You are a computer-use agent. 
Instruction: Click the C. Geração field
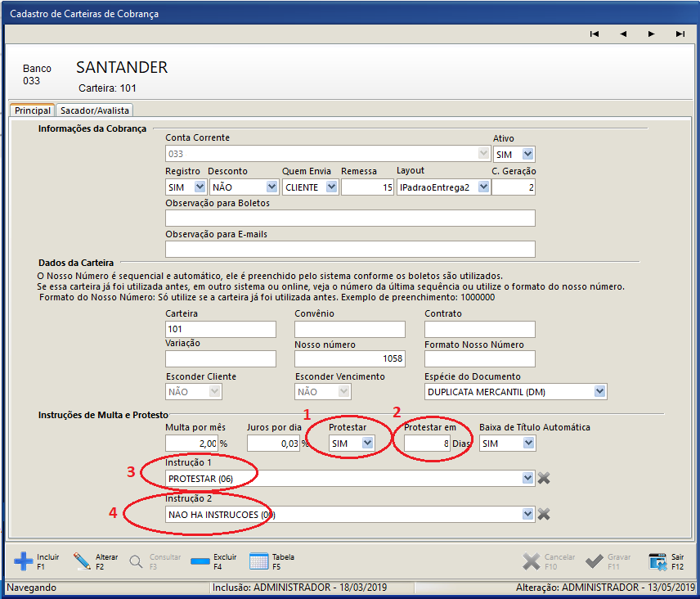514,187
